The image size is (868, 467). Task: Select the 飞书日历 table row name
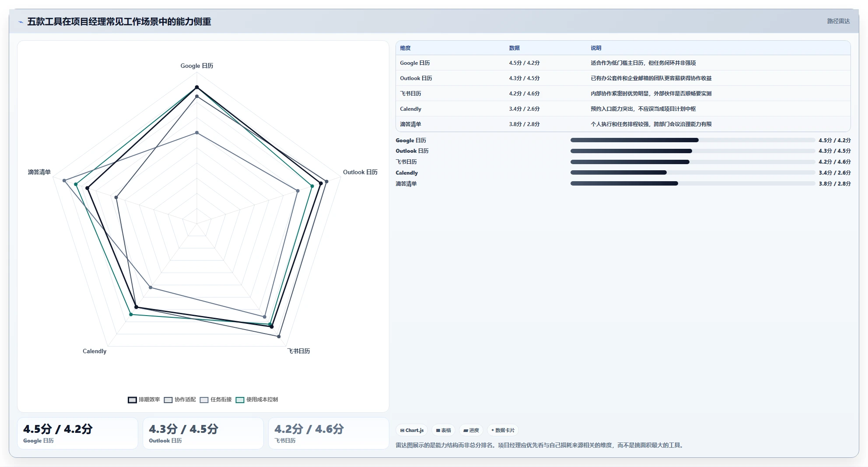point(410,94)
